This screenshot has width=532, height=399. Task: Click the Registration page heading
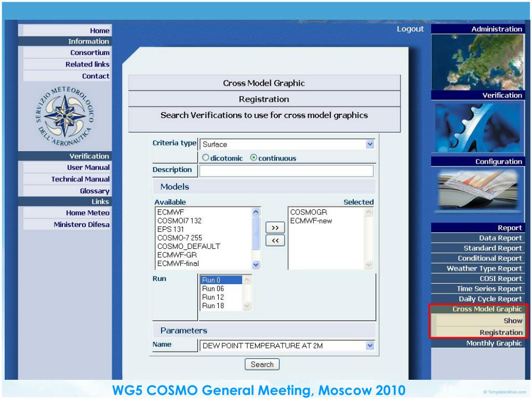click(264, 99)
